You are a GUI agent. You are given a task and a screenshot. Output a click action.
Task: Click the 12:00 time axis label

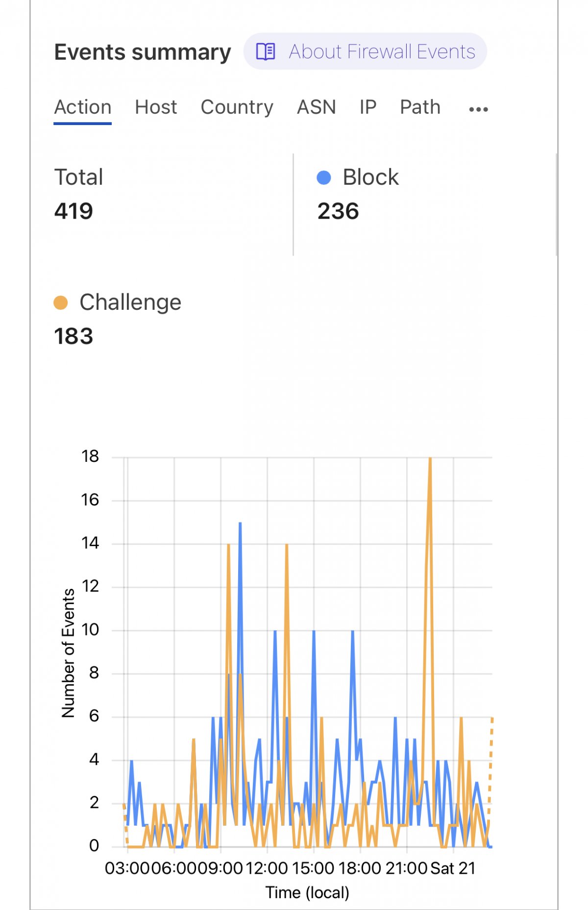(x=267, y=868)
